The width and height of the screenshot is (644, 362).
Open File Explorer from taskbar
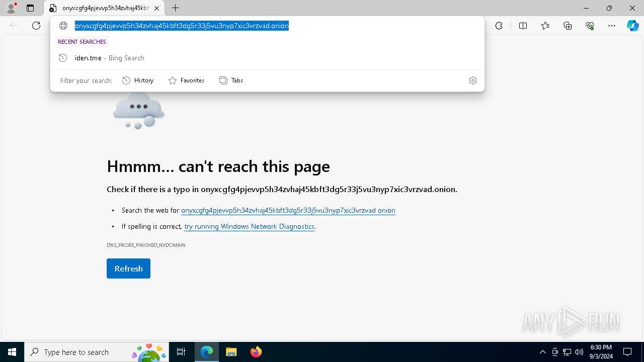[x=231, y=352]
